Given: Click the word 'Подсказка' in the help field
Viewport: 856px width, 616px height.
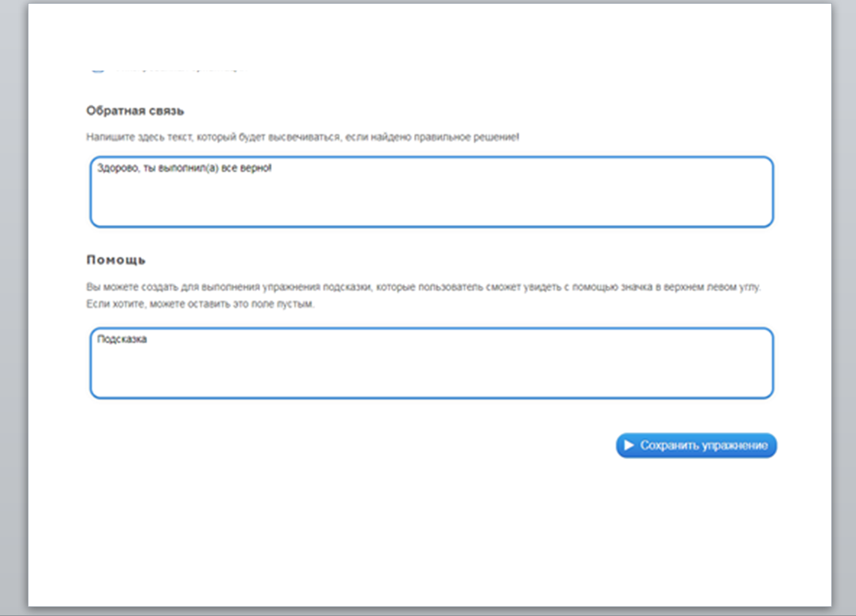Looking at the screenshot, I should 122,339.
